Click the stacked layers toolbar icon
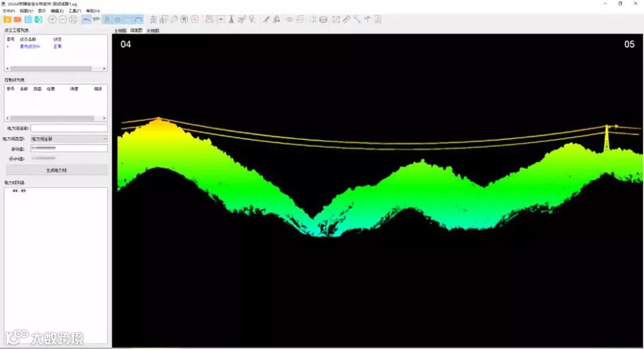Viewport: 644px width, 350px height. pos(300,19)
